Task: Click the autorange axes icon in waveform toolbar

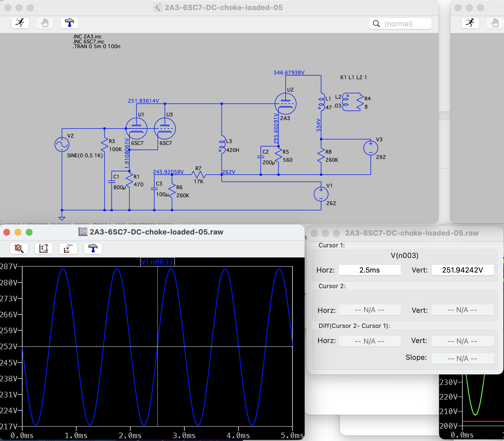Action: coord(44,248)
